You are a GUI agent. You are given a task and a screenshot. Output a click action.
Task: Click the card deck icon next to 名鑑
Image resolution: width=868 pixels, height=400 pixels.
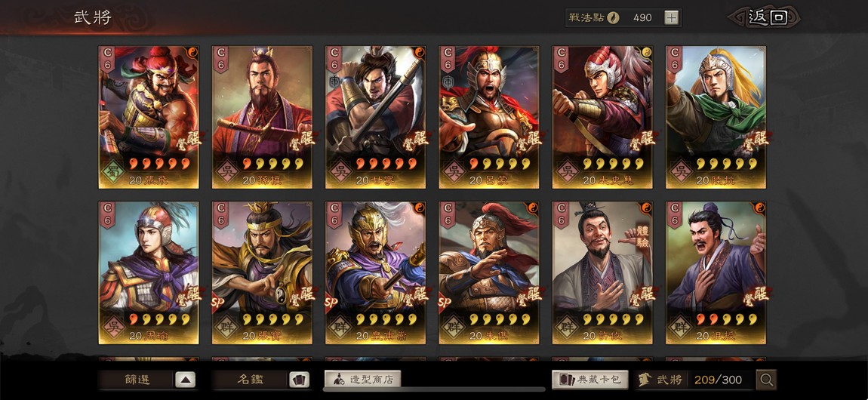pos(300,380)
